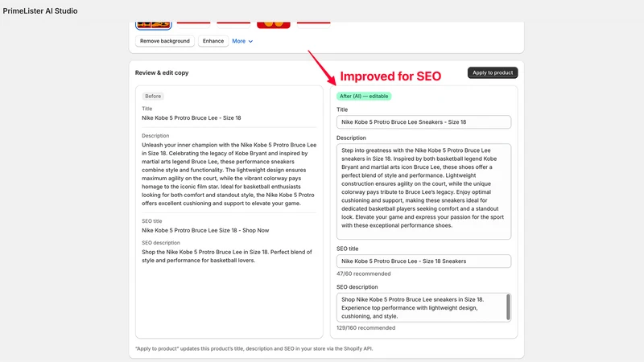Click the 'Before' badge
This screenshot has height=362, width=644.
pos(153,96)
